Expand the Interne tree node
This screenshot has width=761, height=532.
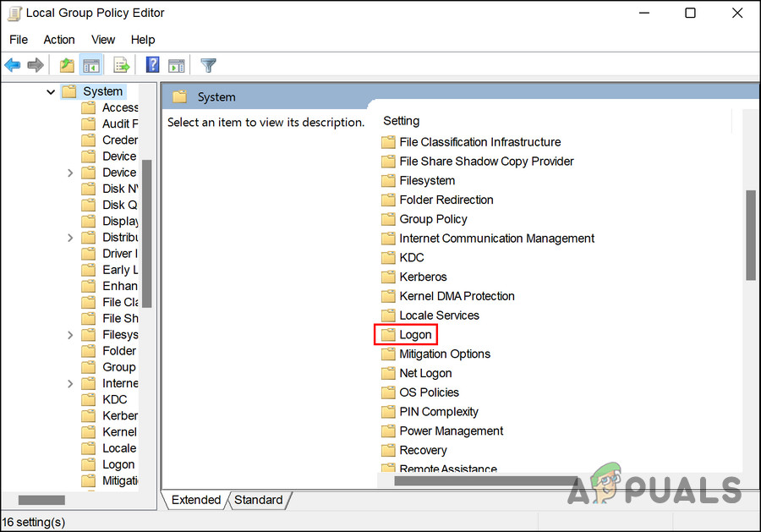coord(70,383)
